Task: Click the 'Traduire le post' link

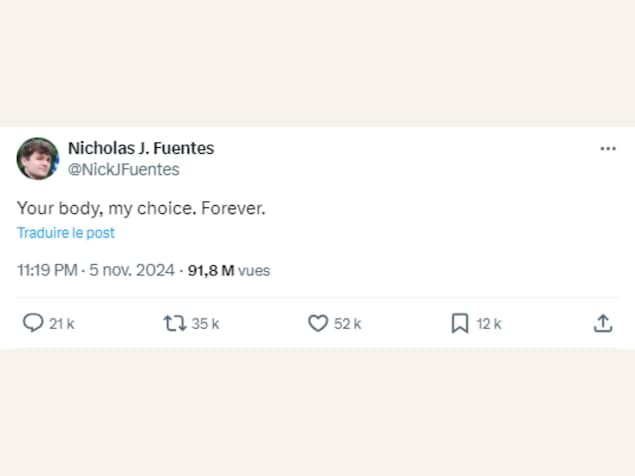Action: [66, 233]
